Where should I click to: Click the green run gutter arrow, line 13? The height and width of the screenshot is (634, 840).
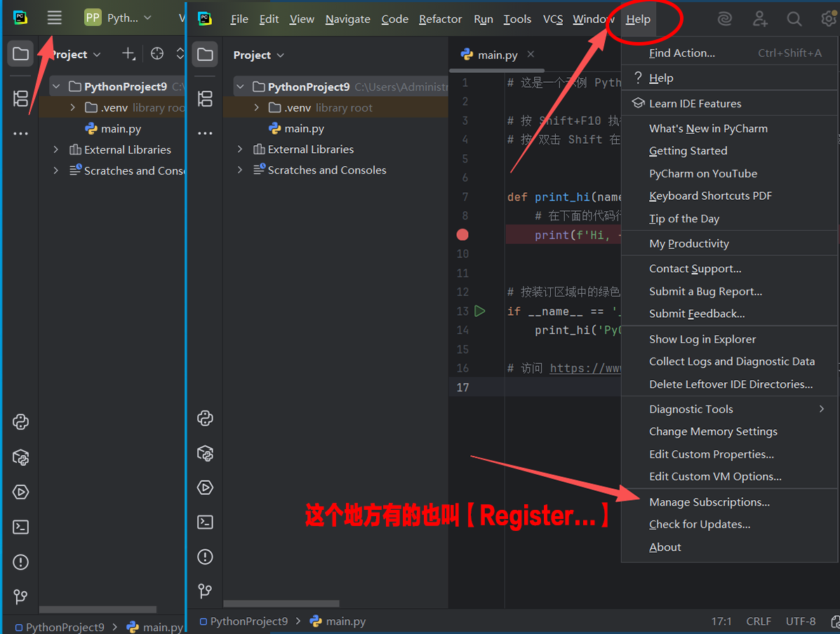click(480, 311)
